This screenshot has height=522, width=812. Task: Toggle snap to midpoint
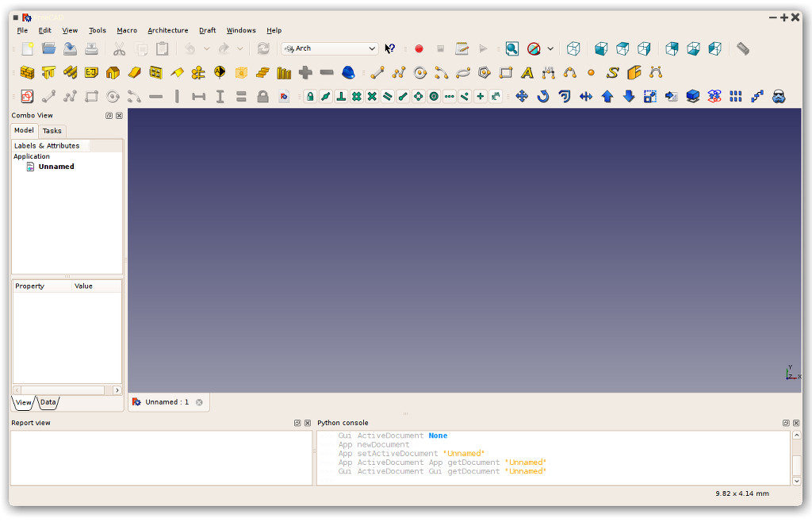click(325, 96)
